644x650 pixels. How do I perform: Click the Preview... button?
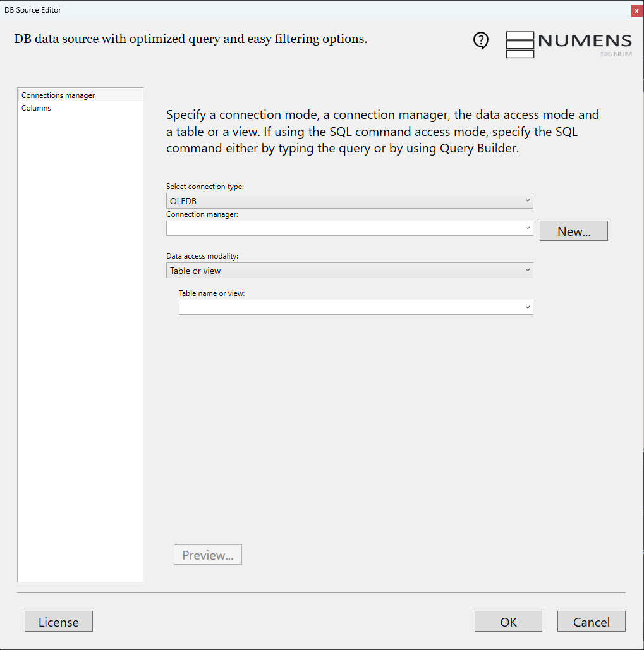point(207,555)
